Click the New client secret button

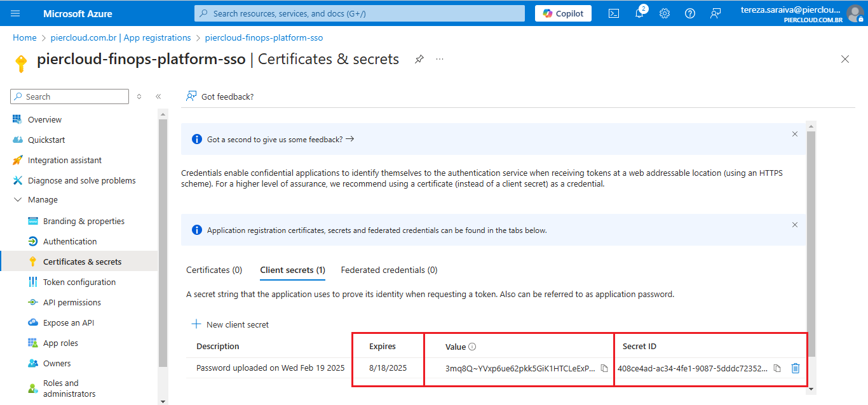click(230, 324)
